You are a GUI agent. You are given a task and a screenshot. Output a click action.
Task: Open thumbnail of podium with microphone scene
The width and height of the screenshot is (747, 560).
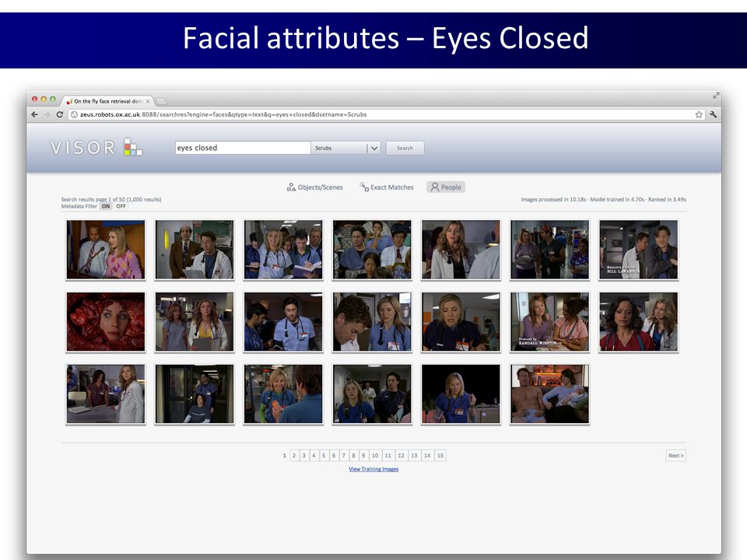(x=106, y=250)
